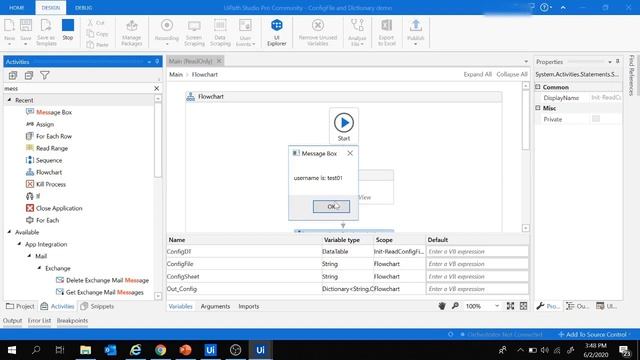Click Default field for ConfigFile variable
This screenshot has width=640, height=360.
pos(477,264)
